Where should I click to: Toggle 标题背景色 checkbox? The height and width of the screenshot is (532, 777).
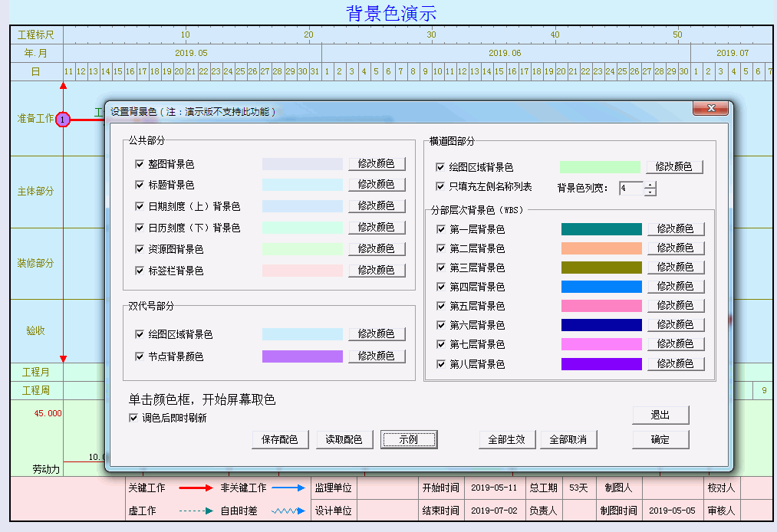pos(140,185)
